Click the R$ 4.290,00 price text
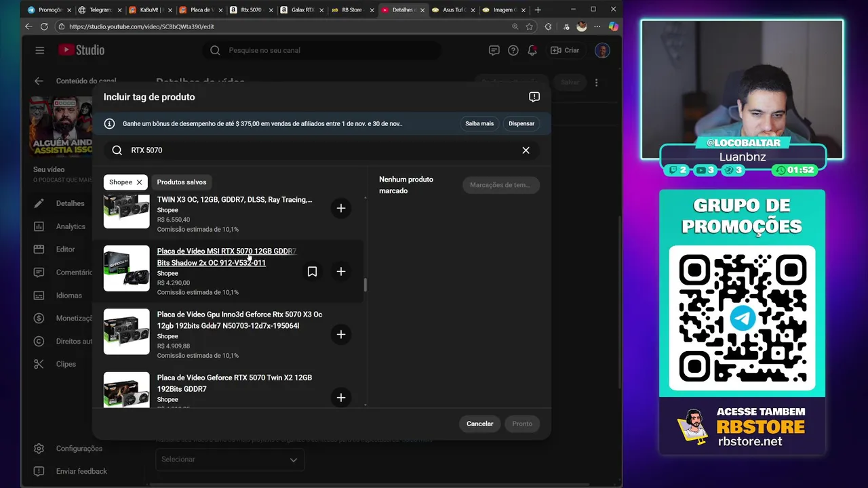Image resolution: width=868 pixels, height=488 pixels. [174, 283]
